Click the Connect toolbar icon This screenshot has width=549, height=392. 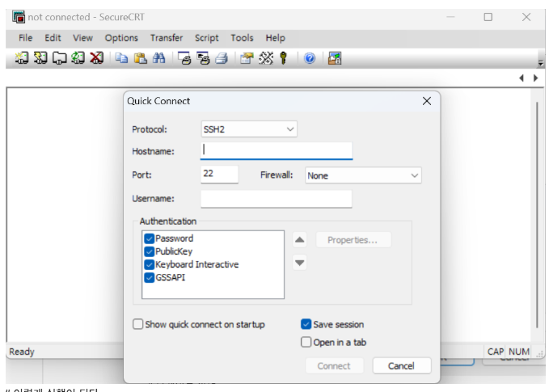pyautogui.click(x=21, y=57)
